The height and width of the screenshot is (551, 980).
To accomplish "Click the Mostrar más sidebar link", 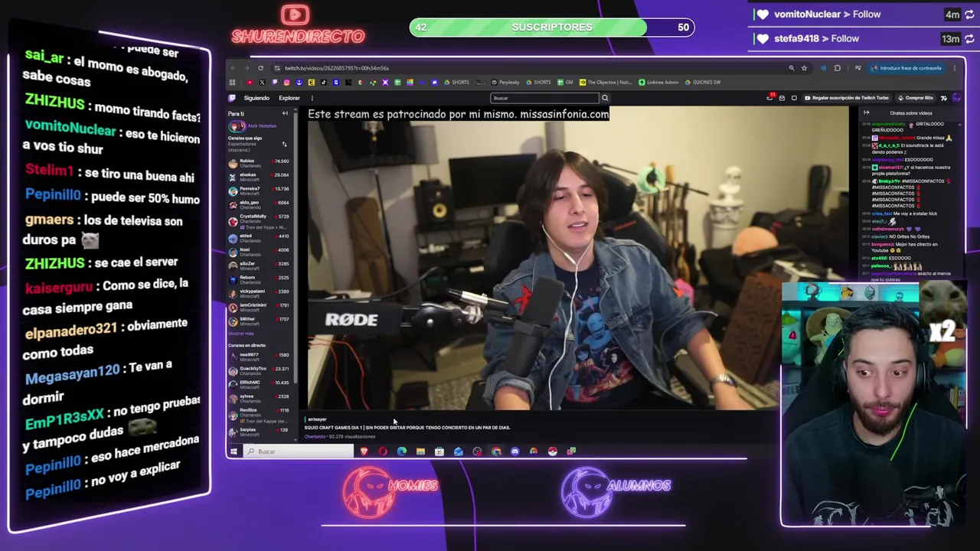I will pyautogui.click(x=240, y=334).
